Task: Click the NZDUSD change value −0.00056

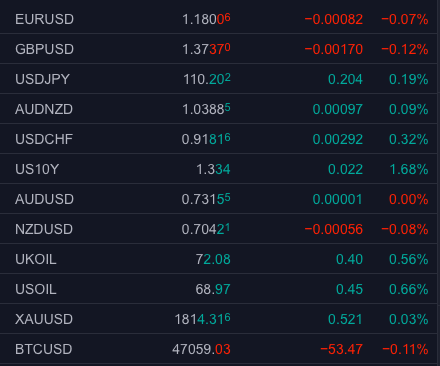Action: 334,229
